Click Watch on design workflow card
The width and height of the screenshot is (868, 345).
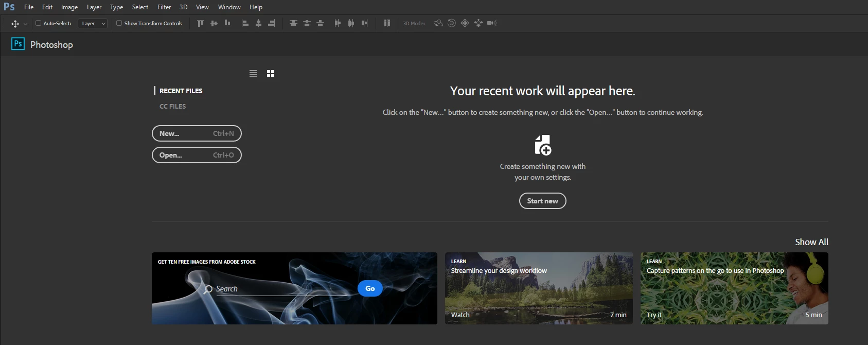(460, 315)
